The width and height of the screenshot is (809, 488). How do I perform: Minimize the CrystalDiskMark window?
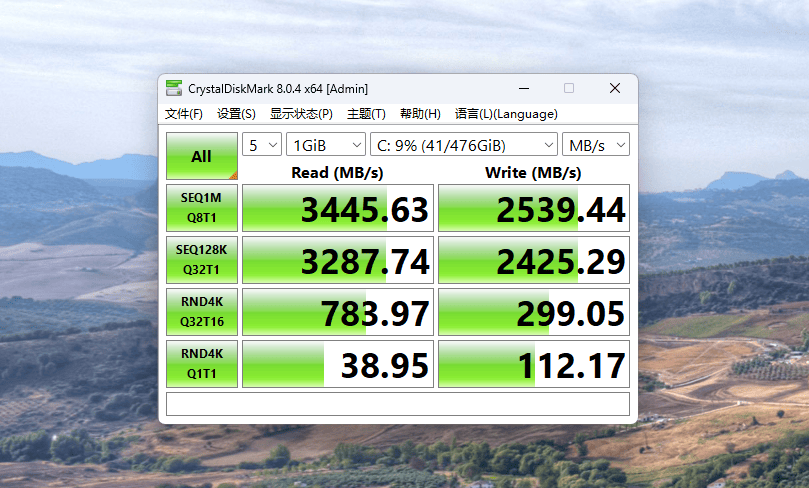524,88
